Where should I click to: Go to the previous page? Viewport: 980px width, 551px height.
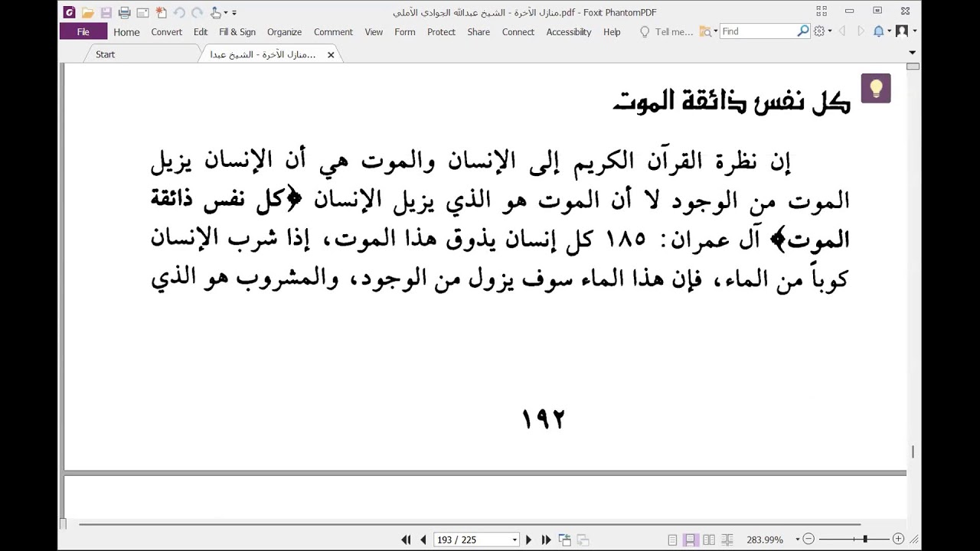(423, 540)
